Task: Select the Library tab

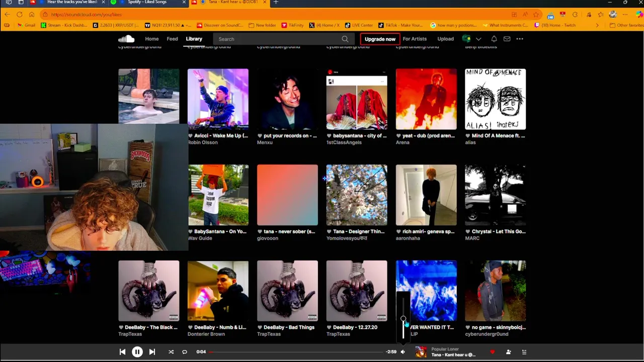Action: pos(194,39)
